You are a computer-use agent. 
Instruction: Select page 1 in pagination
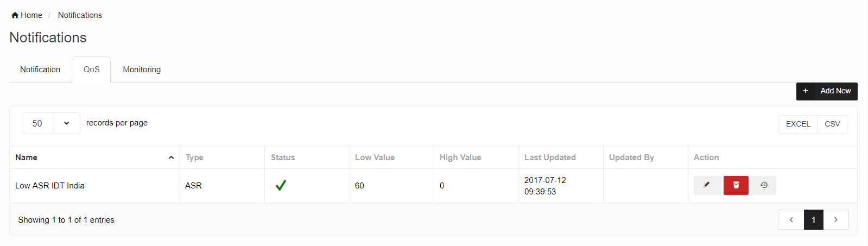(813, 220)
